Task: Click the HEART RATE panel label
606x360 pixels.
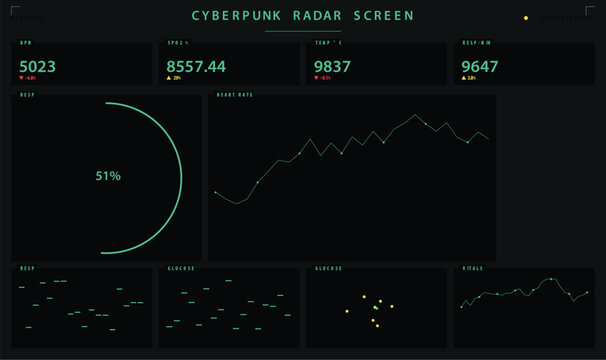Action: [x=235, y=95]
